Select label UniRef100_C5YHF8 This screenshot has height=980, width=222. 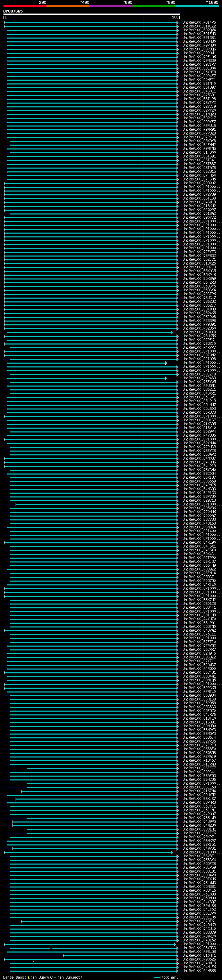coord(199,72)
